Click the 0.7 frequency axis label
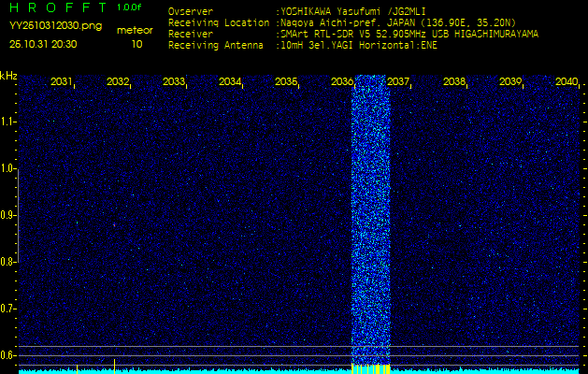This screenshot has width=588, height=374. point(8,309)
